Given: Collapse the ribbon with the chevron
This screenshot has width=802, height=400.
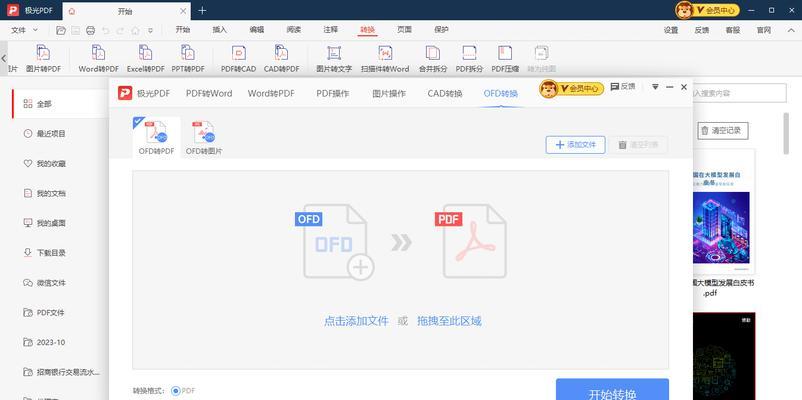Looking at the screenshot, I should coord(790,30).
